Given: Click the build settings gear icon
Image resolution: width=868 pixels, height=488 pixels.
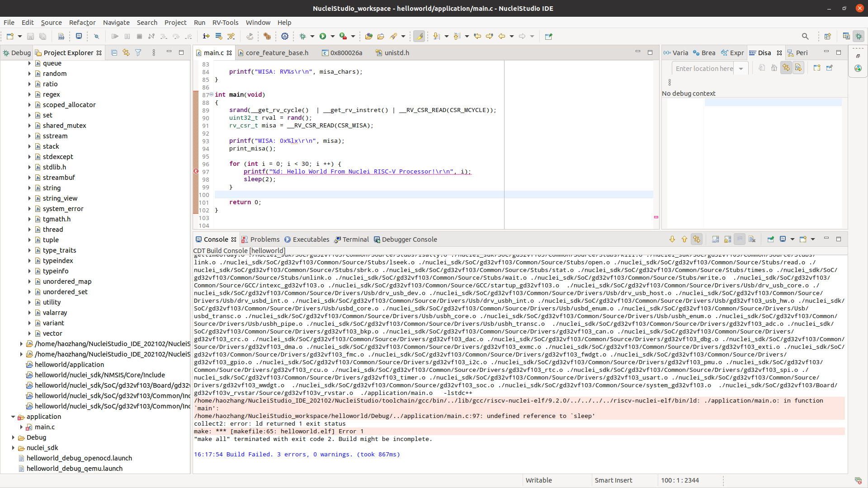Looking at the screenshot, I should (x=284, y=37).
